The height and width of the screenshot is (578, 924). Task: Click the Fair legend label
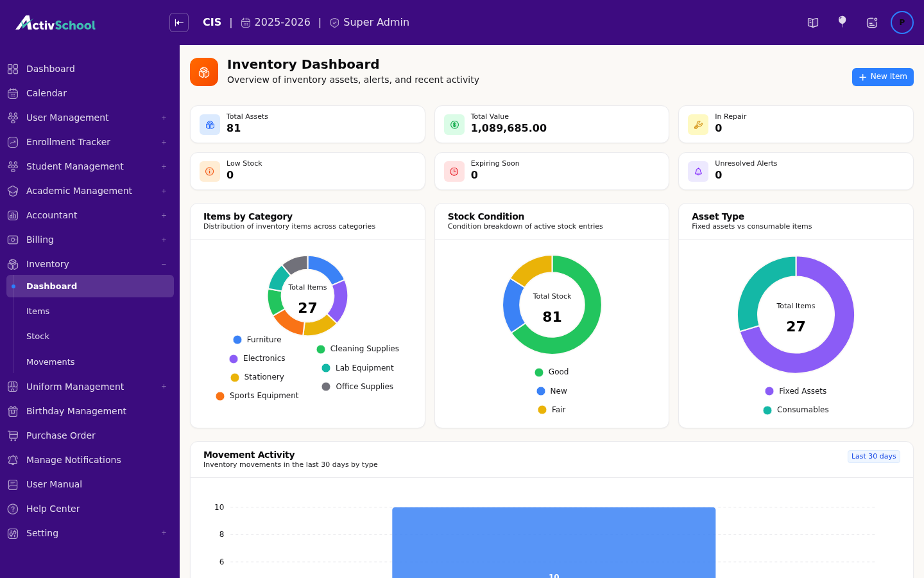(x=559, y=410)
